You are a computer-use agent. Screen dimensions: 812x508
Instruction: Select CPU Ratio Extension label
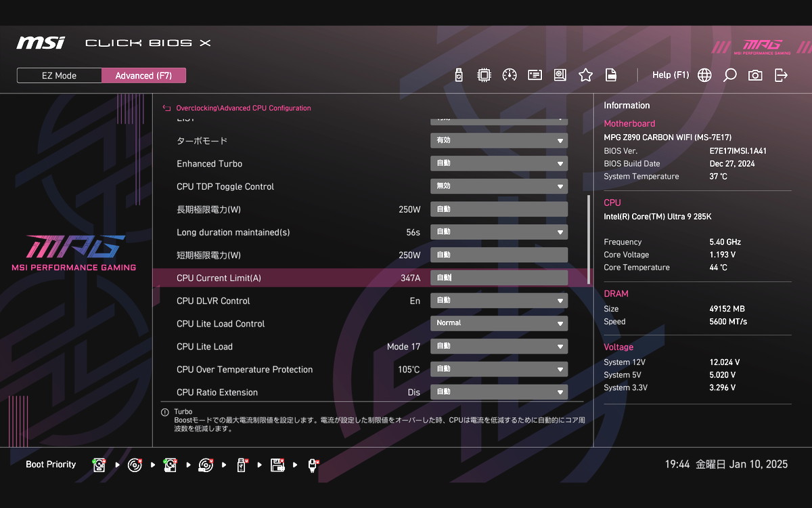217,392
